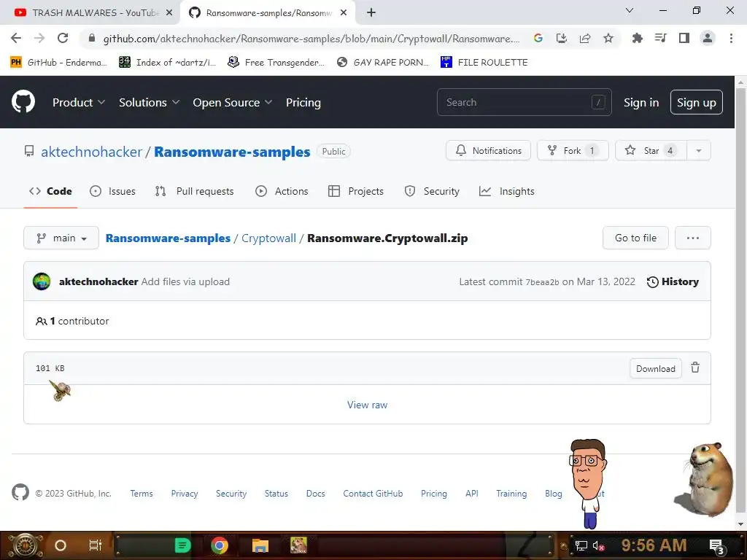
Task: Open the media control icon in toolbar
Action: coord(660,38)
